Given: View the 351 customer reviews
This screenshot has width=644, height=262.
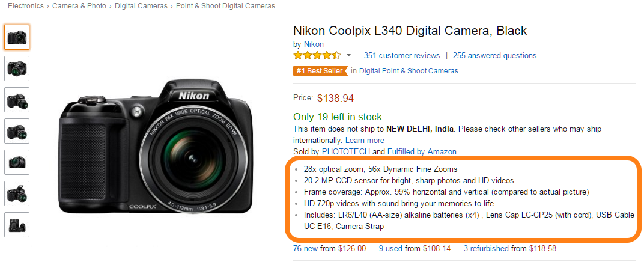Looking at the screenshot, I should point(402,56).
